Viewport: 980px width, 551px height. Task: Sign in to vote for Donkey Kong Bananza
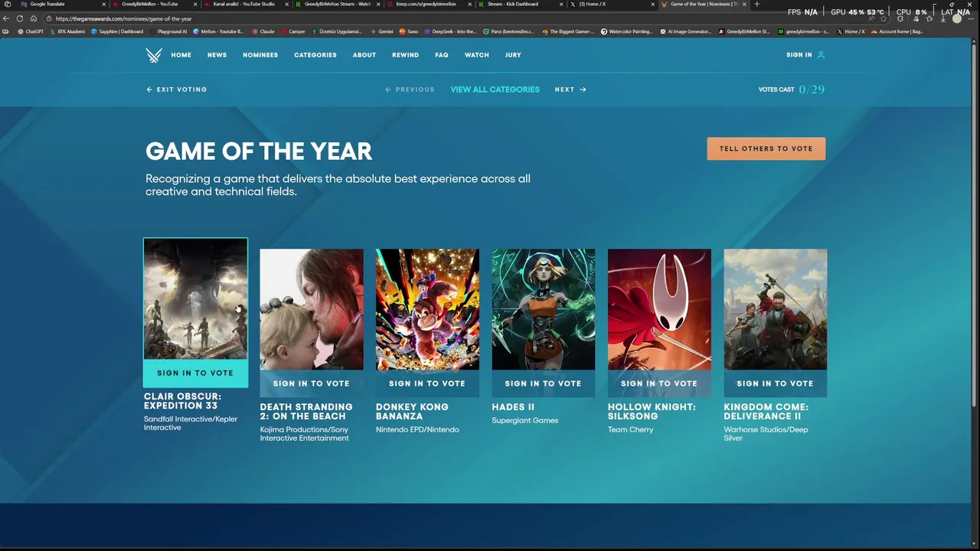click(x=427, y=383)
